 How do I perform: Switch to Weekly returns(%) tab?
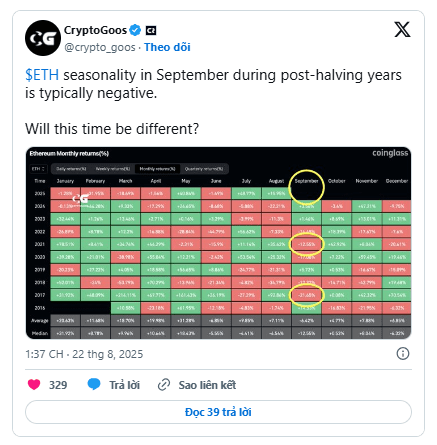(x=113, y=169)
